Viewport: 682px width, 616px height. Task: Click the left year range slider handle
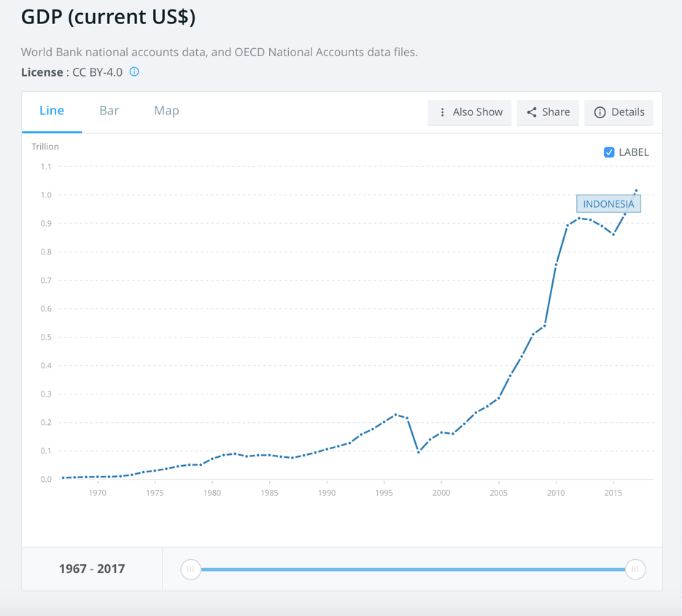pyautogui.click(x=190, y=569)
